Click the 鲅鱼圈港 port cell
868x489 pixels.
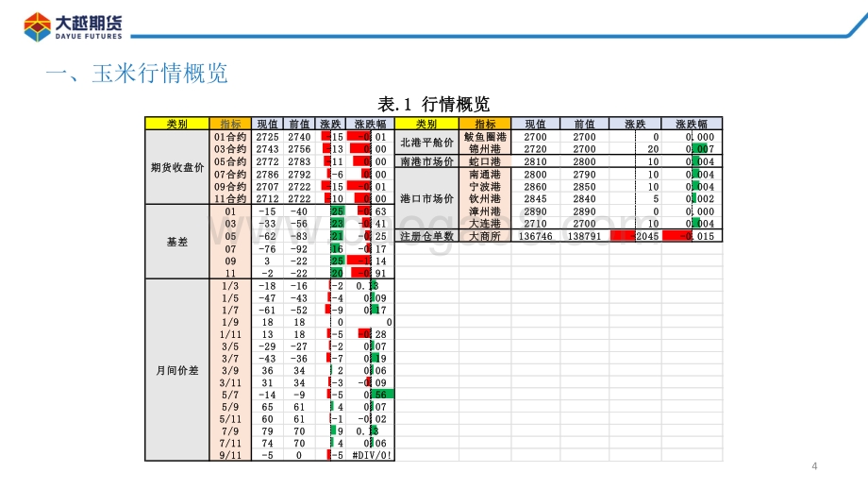tap(485, 137)
